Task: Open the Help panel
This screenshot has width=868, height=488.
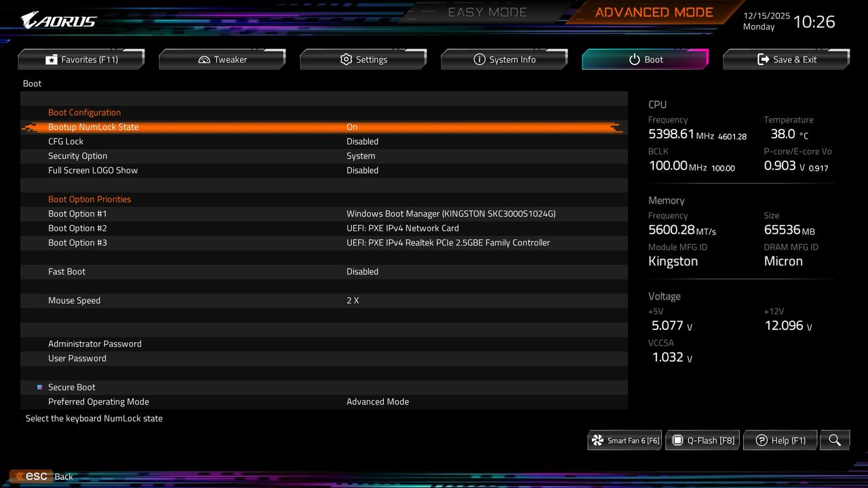Action: (x=779, y=440)
